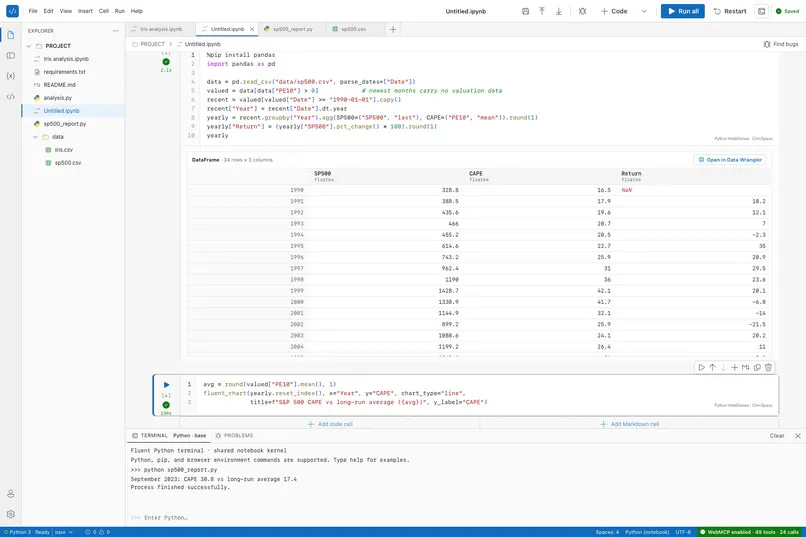This screenshot has height=537, width=806.
Task: Click the upload arrow icon in toolbar
Action: click(542, 11)
